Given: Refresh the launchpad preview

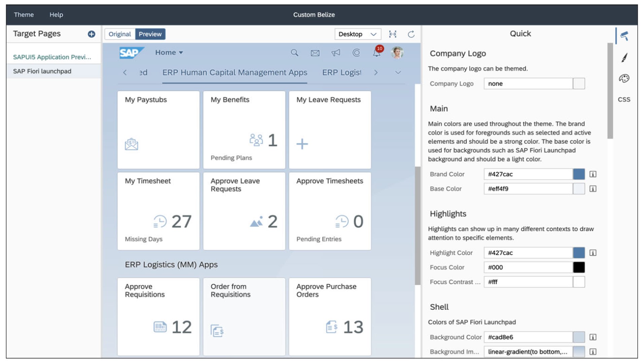Looking at the screenshot, I should pyautogui.click(x=411, y=34).
